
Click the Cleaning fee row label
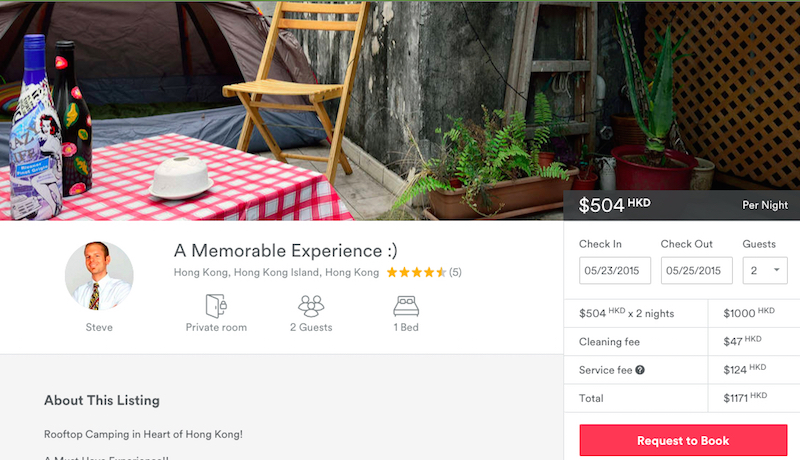point(610,342)
